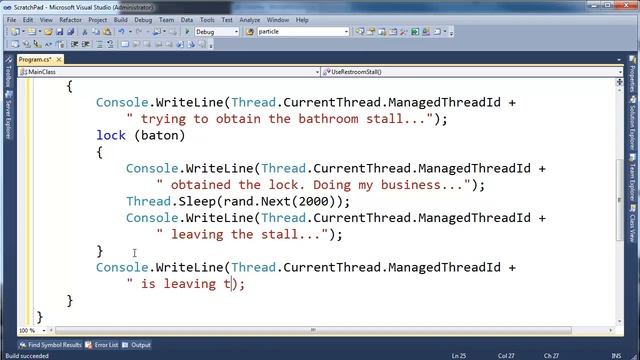The height and width of the screenshot is (360, 640).
Task: Click the New Project toolbar icon
Action: tap(16, 32)
